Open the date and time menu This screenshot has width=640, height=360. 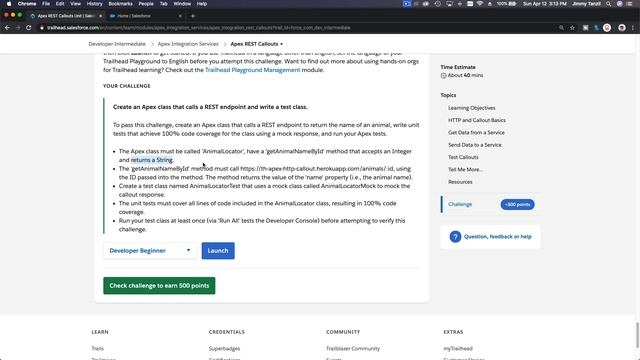click(545, 4)
